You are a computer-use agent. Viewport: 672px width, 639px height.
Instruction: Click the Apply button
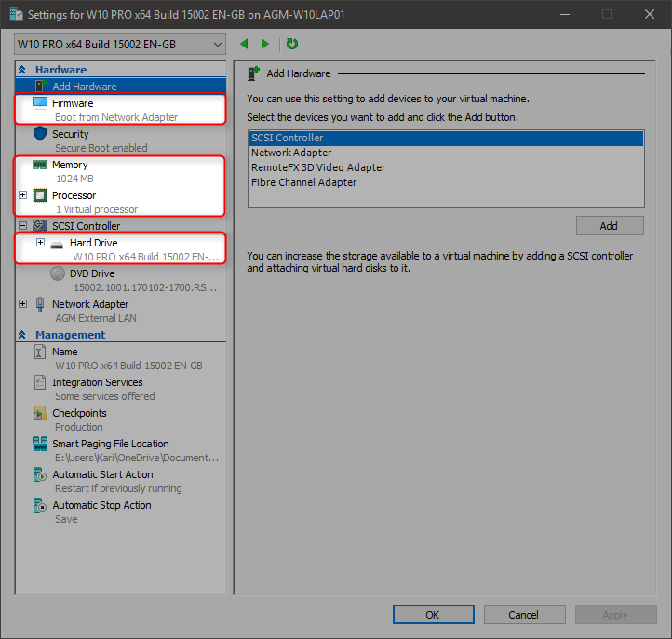click(615, 615)
